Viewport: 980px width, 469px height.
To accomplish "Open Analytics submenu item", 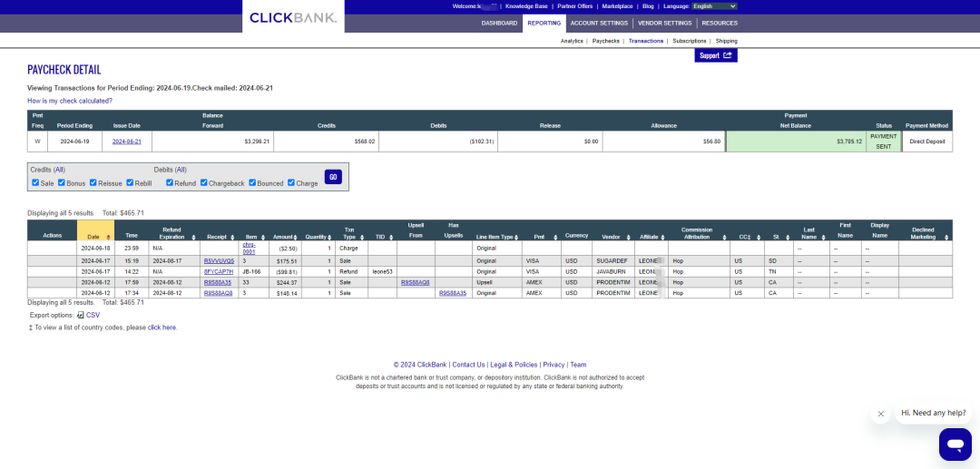I will (x=572, y=41).
